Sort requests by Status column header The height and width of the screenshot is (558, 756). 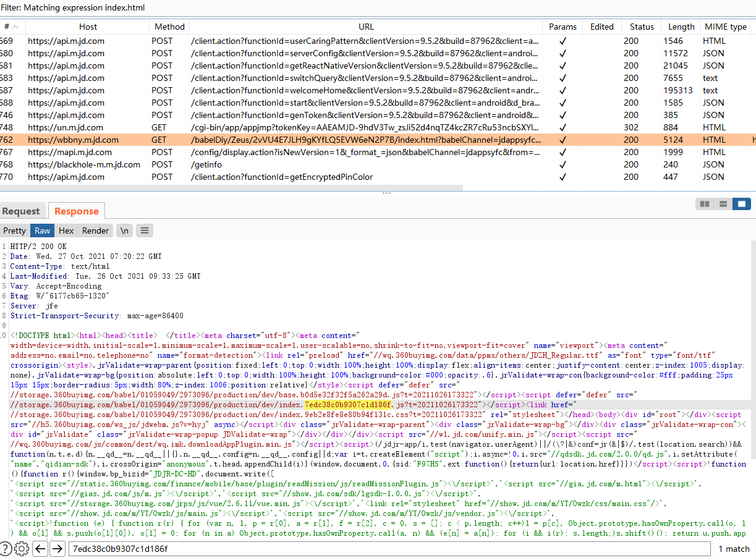click(642, 27)
